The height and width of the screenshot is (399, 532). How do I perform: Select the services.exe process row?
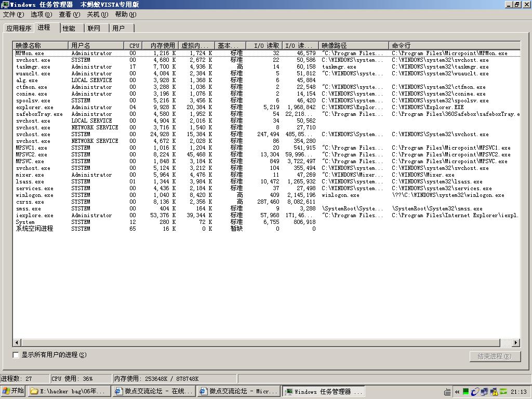[x=267, y=188]
